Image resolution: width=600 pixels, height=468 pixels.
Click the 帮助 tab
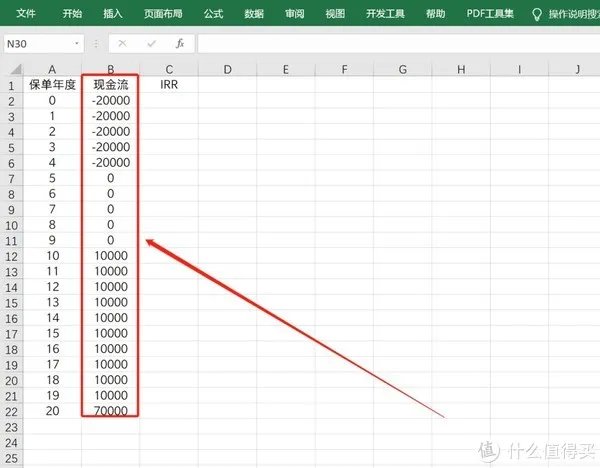point(435,14)
